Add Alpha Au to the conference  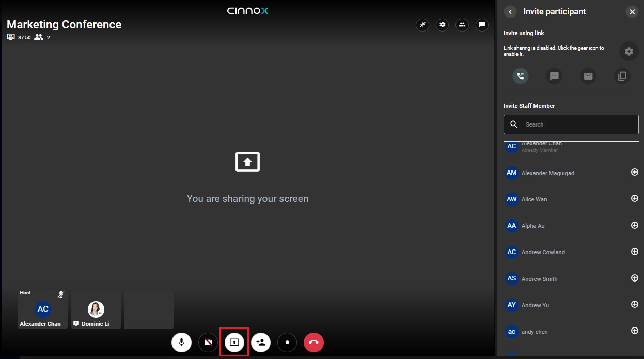coord(635,225)
